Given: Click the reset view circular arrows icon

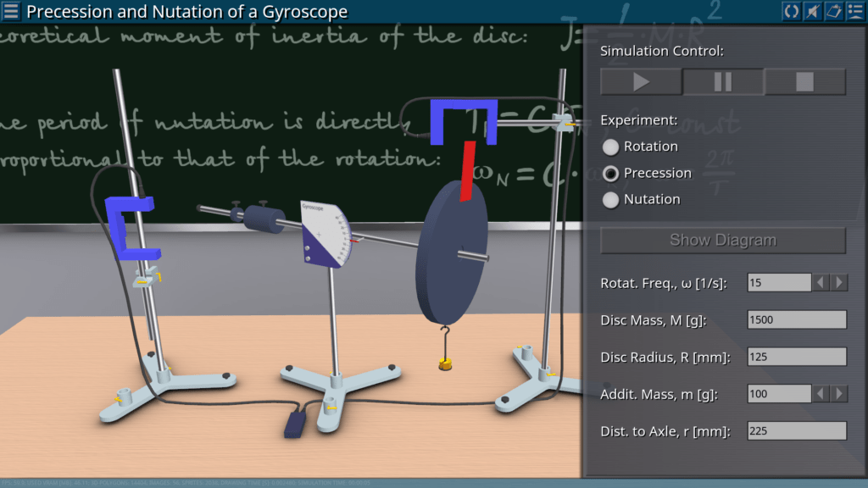Looking at the screenshot, I should (791, 11).
